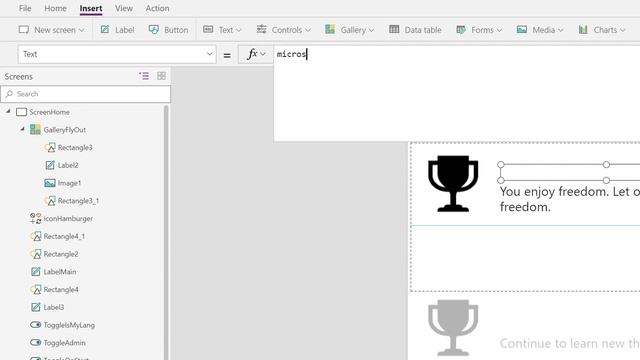Select Rectangle3_1 in the tree

coord(78,201)
